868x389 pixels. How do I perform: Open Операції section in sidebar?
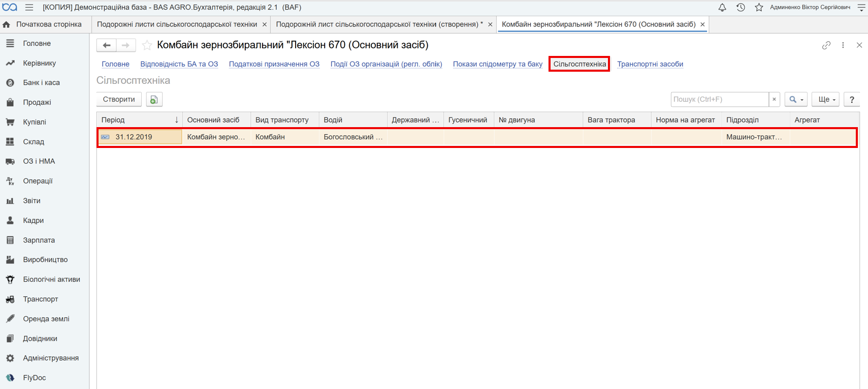point(38,181)
